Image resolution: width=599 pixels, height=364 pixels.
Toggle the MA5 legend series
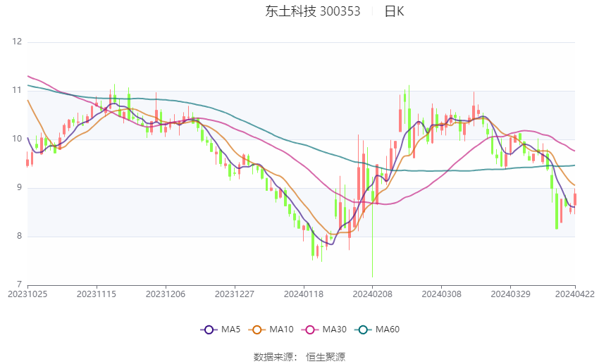[x=221, y=330]
